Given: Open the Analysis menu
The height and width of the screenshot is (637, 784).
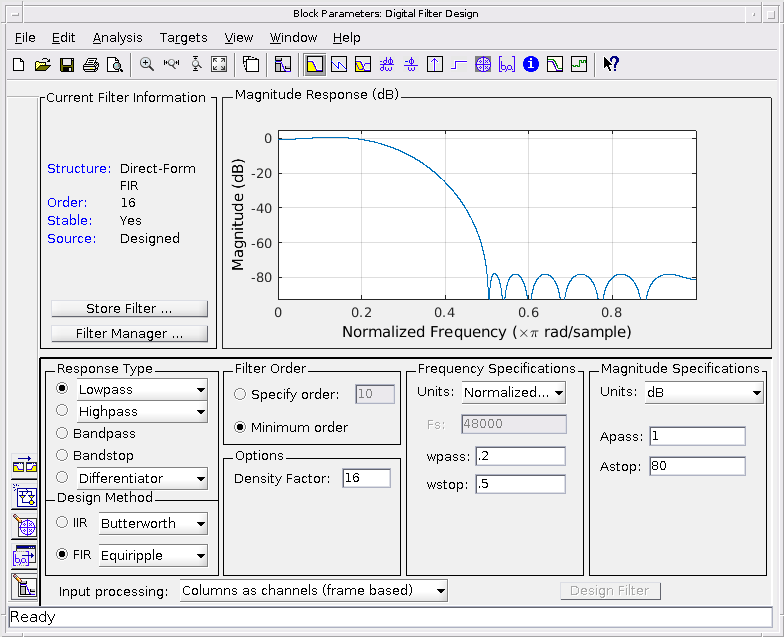Looking at the screenshot, I should (118, 38).
